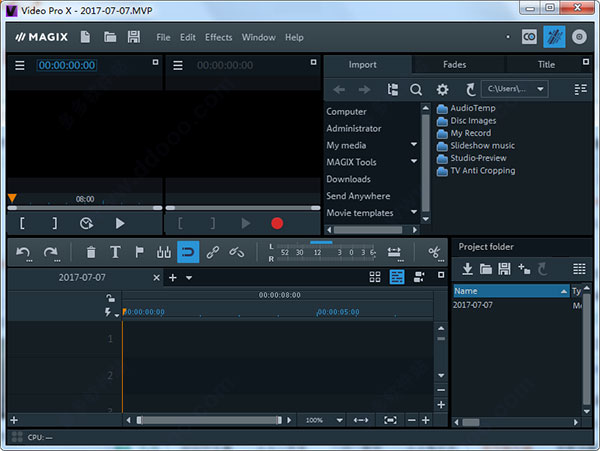Screen dimensions: 600x451
Task: Set a chapter marker with flag icon
Action: [140, 252]
